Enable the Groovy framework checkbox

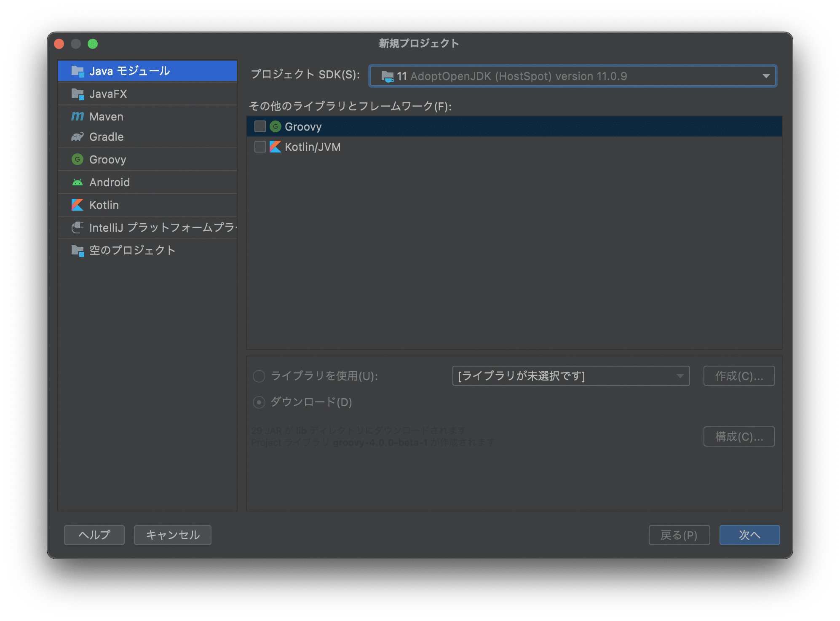point(260,126)
